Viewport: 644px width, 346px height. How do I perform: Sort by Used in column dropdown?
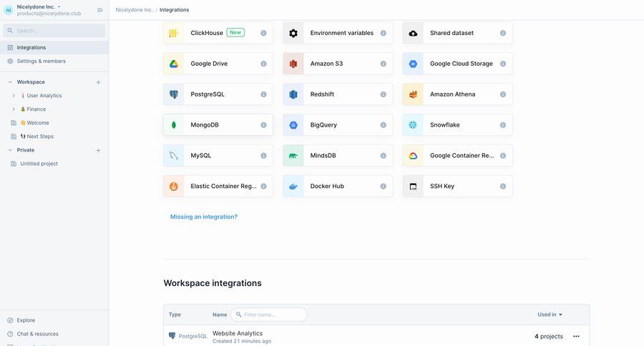(x=550, y=315)
